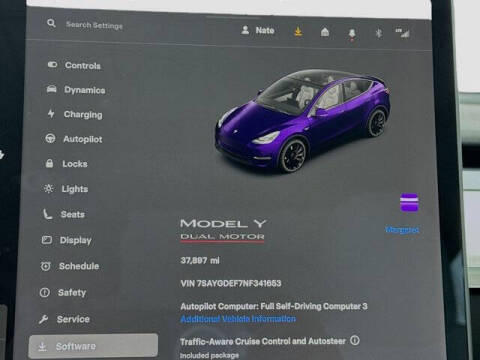Tap Traffic-Aware Cruise Control and Autosteer text
The width and height of the screenshot is (480, 360).
[263, 341]
